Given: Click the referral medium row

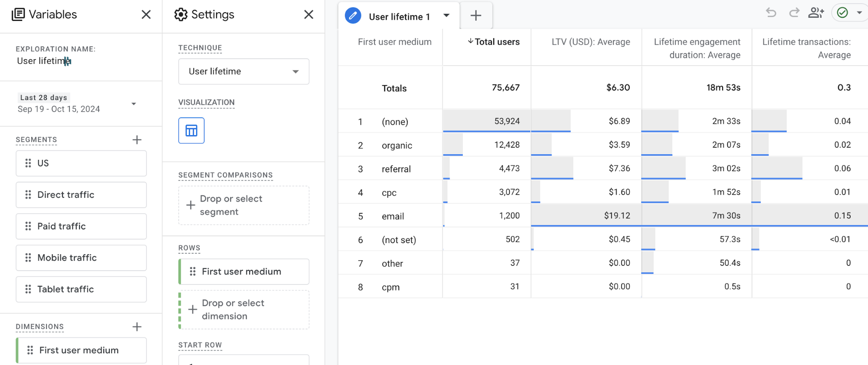Looking at the screenshot, I should click(x=603, y=169).
